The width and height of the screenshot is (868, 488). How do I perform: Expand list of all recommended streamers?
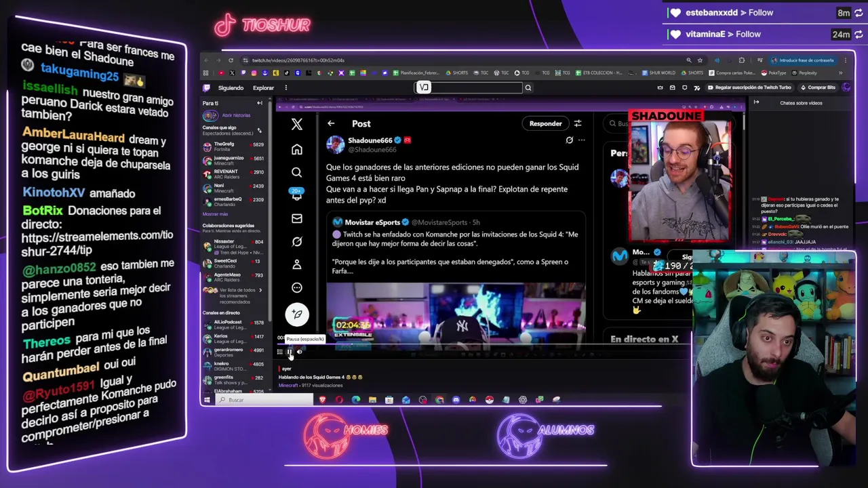tap(234, 296)
